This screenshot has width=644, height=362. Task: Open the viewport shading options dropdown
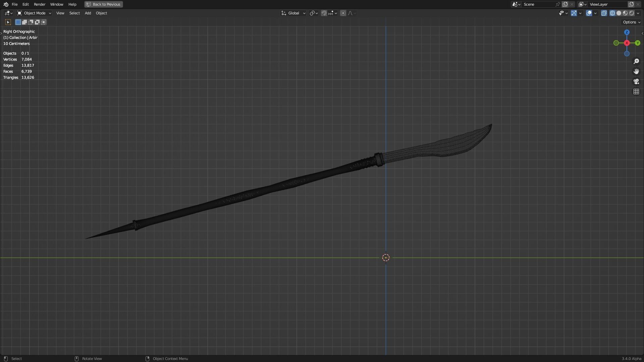pos(638,13)
